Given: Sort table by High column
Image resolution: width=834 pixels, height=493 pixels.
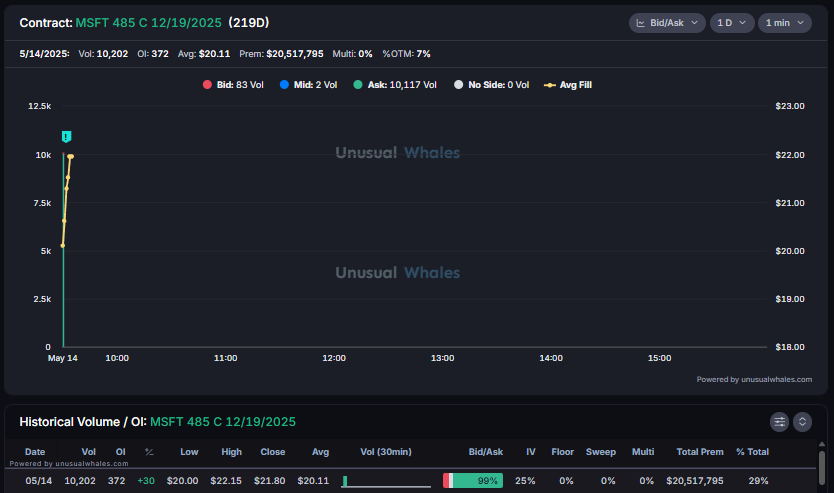Looking at the screenshot, I should pyautogui.click(x=231, y=452).
